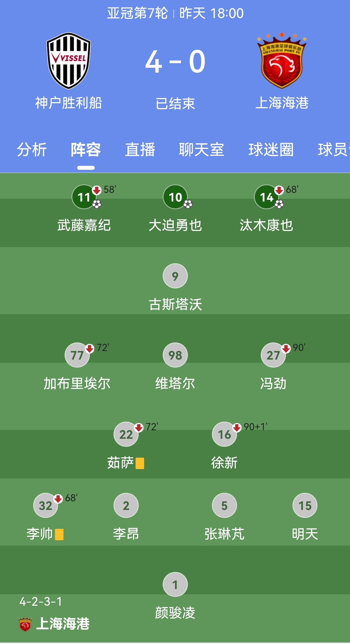
Task: Tap the Shanghai Port team crest
Action: [x=282, y=61]
